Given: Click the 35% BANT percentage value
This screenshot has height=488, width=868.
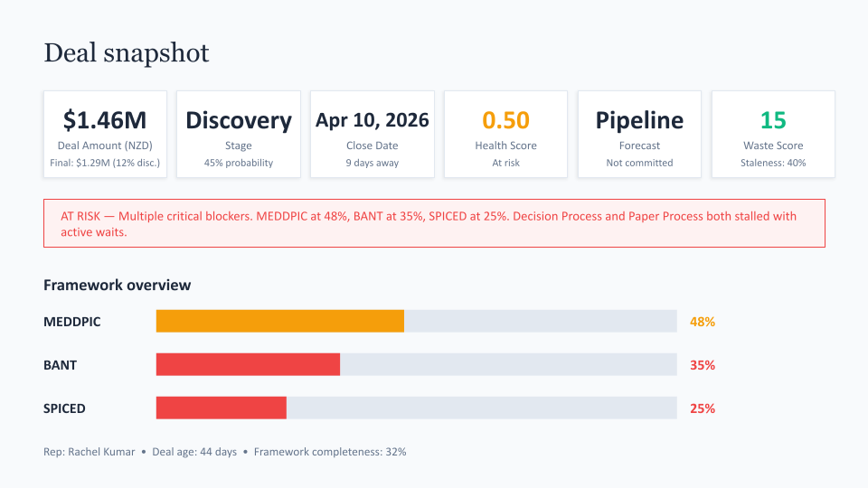Looking at the screenshot, I should pos(703,365).
